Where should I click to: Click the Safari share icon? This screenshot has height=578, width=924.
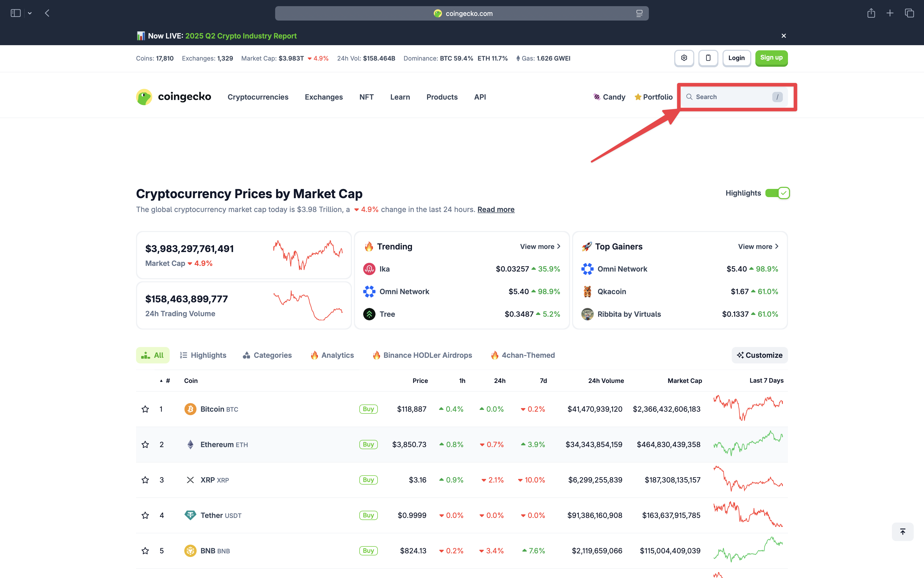point(871,13)
